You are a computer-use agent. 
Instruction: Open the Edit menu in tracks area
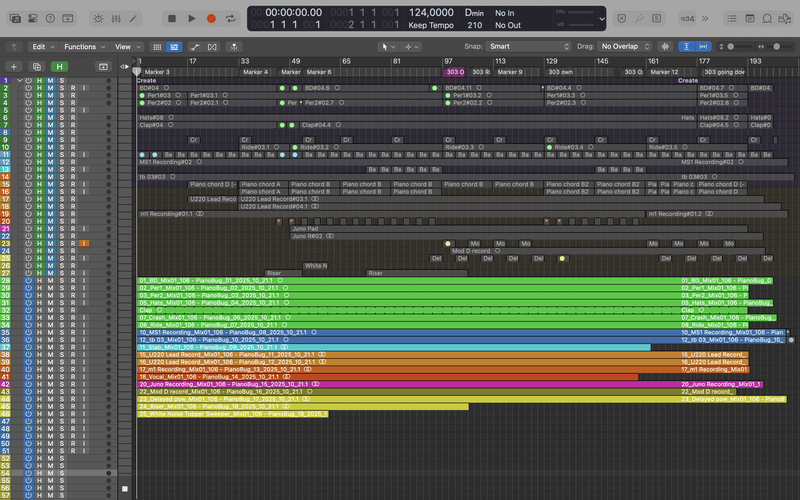click(41, 46)
